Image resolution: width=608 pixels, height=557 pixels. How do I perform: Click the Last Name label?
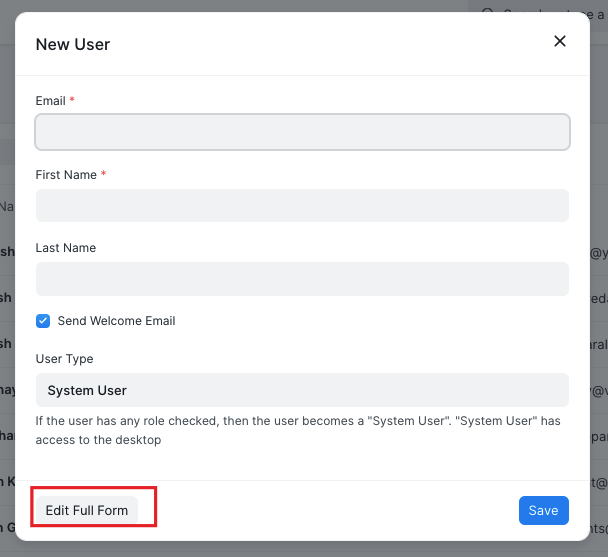coord(65,248)
